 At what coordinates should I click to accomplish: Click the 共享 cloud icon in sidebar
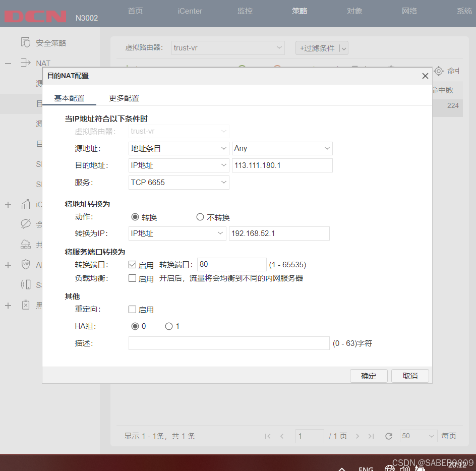point(26,244)
